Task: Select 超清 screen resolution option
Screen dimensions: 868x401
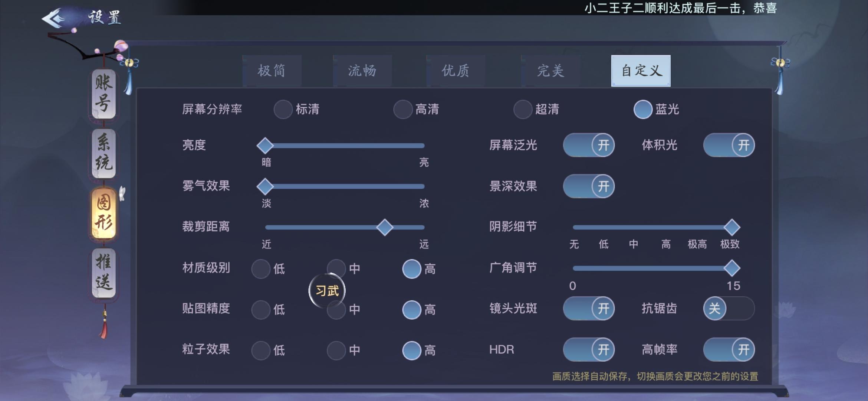Action: (x=523, y=109)
